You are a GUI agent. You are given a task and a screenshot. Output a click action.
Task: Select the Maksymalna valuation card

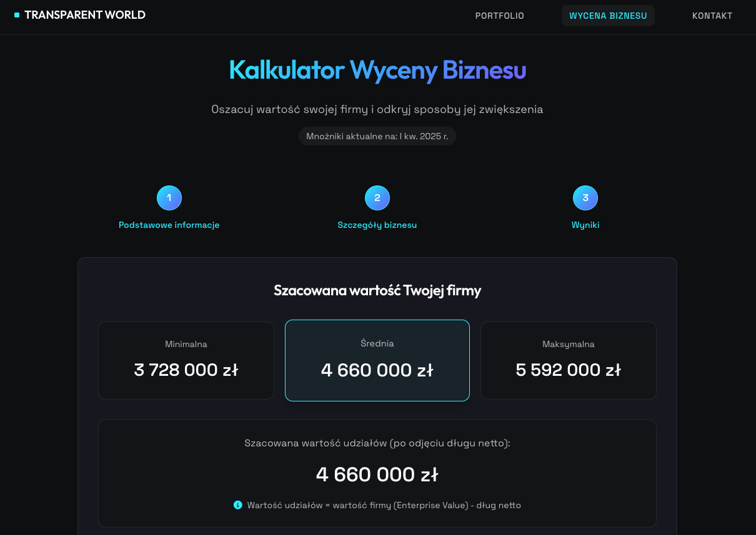pyautogui.click(x=569, y=360)
